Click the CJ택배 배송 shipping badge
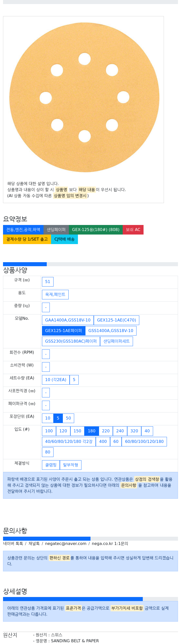 pyautogui.click(x=64, y=239)
